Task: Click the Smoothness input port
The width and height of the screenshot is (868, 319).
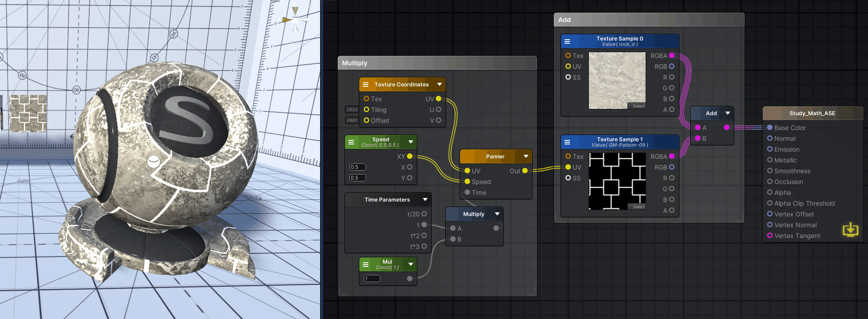Action: [770, 171]
